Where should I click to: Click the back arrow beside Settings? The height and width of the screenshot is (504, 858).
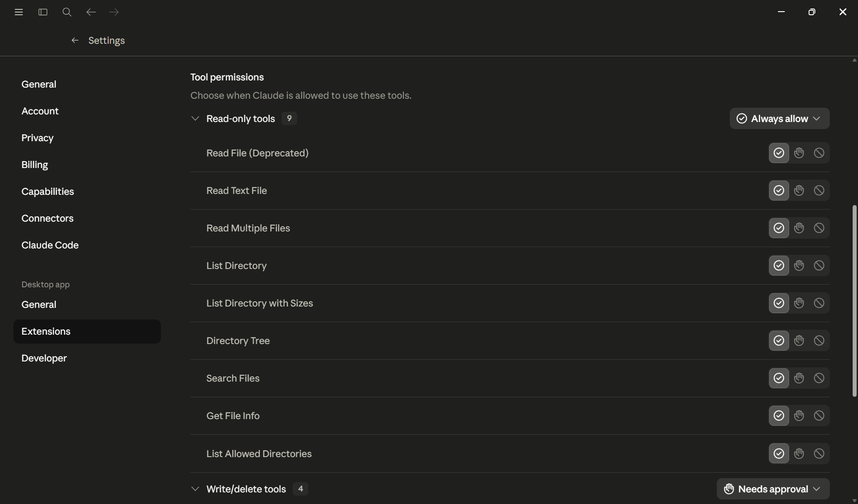pos(75,40)
